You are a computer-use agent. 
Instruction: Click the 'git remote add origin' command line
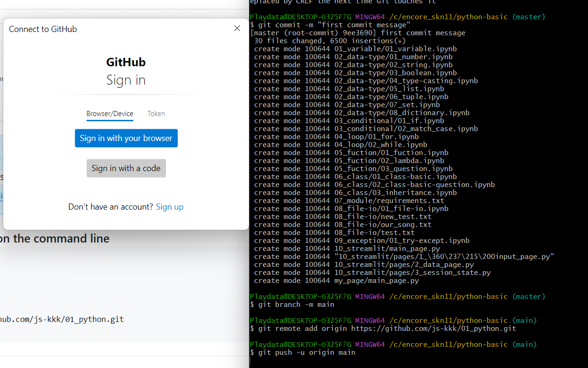[383, 329]
